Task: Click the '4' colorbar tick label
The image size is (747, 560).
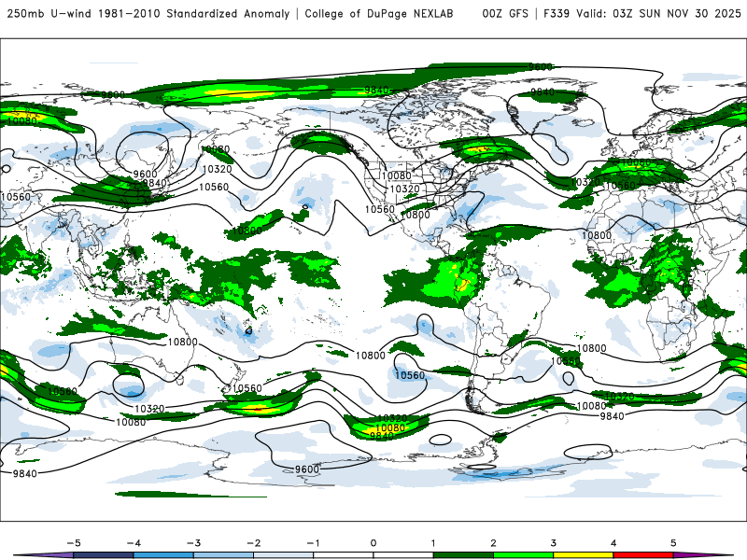Action: coord(613,543)
